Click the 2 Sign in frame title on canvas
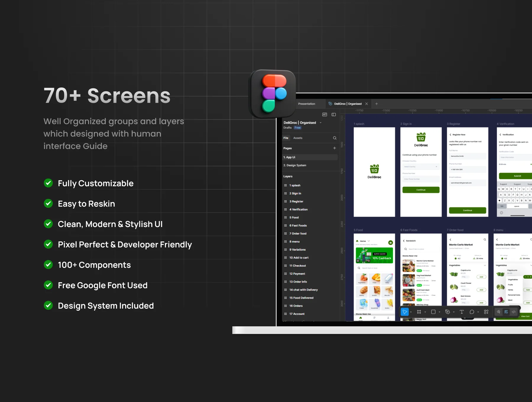Viewport: 532px width, 402px height. (x=406, y=124)
